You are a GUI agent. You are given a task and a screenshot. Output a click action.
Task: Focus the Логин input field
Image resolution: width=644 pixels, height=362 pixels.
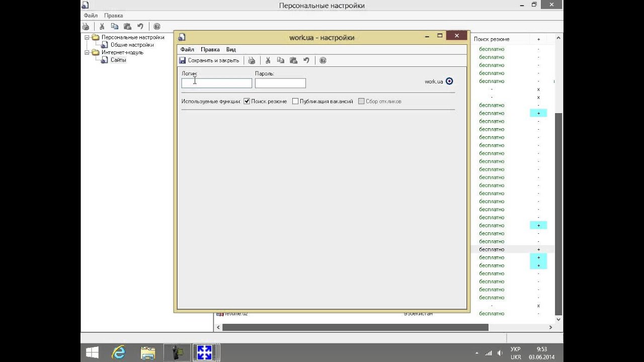[217, 83]
